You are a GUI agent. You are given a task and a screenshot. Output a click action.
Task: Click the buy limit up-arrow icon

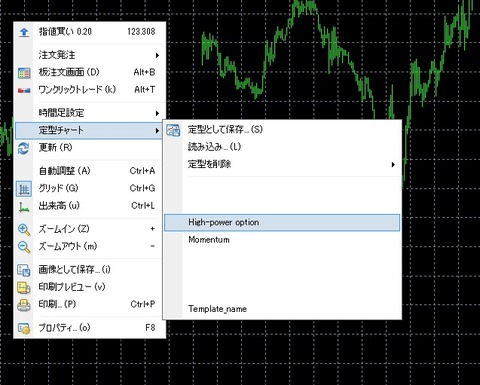pos(24,32)
